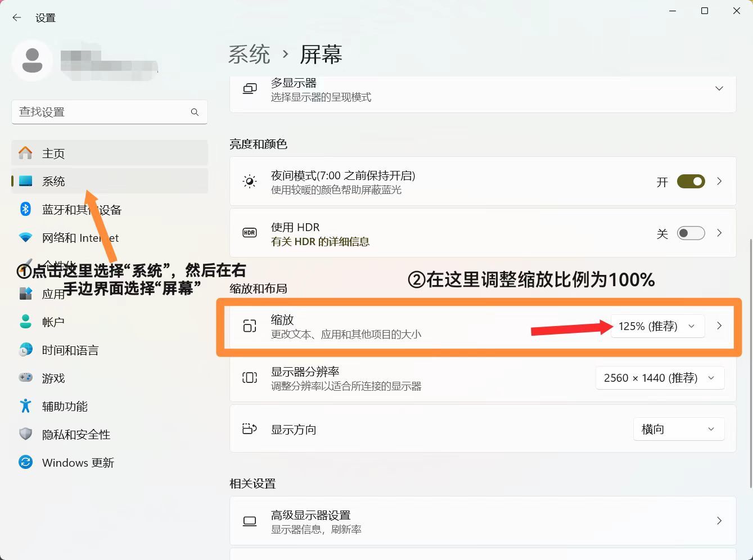Click the 显示方向 row title

294,430
